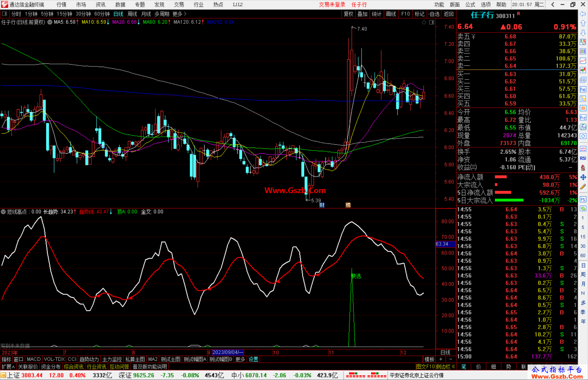Switch to the 主力监控 indicator tab
This screenshot has height=380, width=588.
(x=112, y=359)
